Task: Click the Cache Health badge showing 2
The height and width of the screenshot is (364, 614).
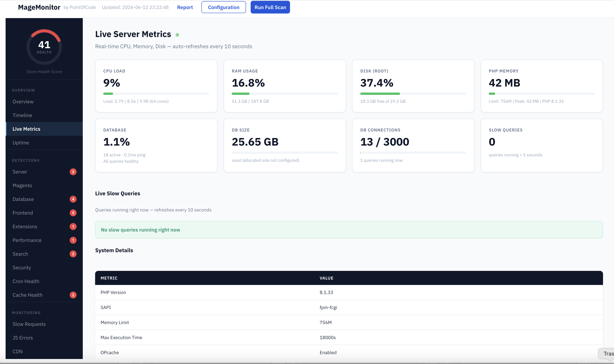Action: point(73,295)
